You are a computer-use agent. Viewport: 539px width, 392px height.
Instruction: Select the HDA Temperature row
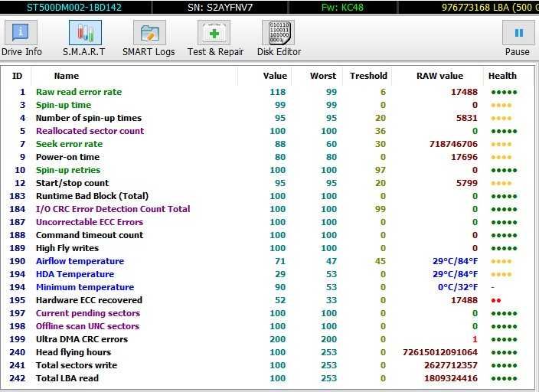267,274
